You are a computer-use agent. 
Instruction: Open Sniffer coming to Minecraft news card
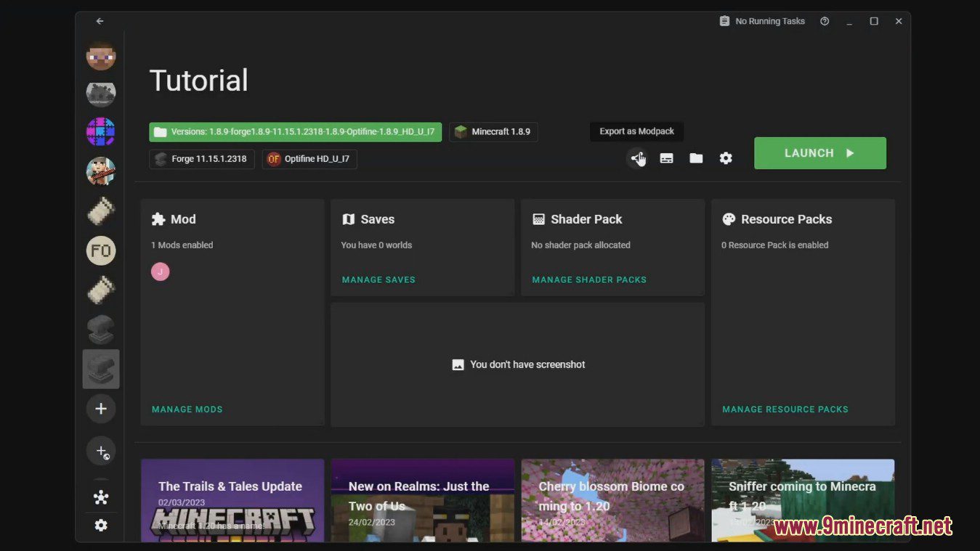point(803,500)
